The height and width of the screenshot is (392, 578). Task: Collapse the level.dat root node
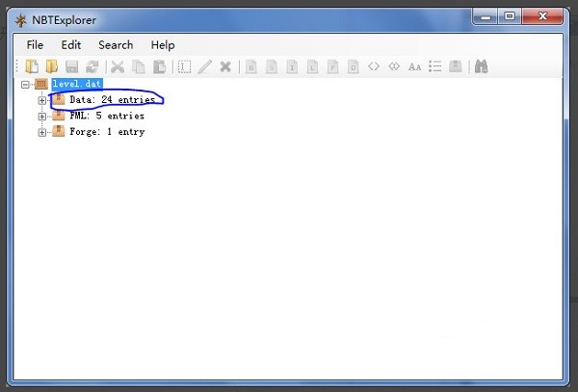point(25,85)
